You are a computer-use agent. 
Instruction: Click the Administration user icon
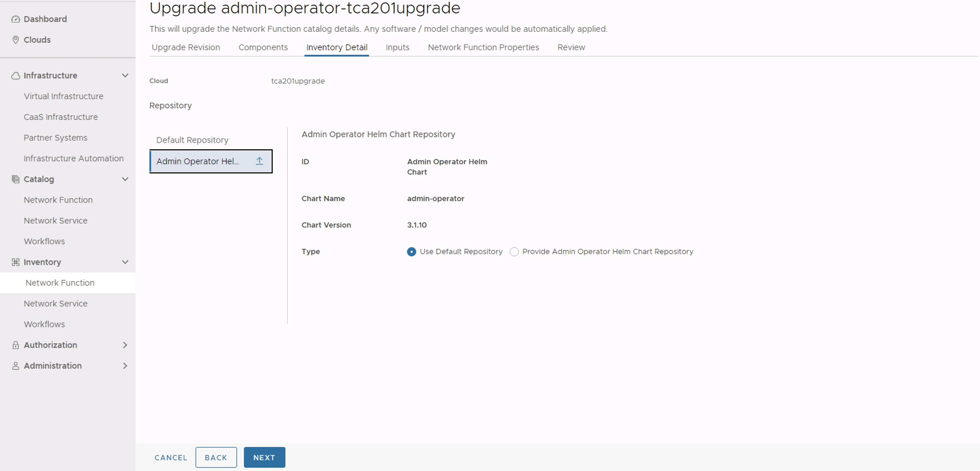click(x=16, y=366)
